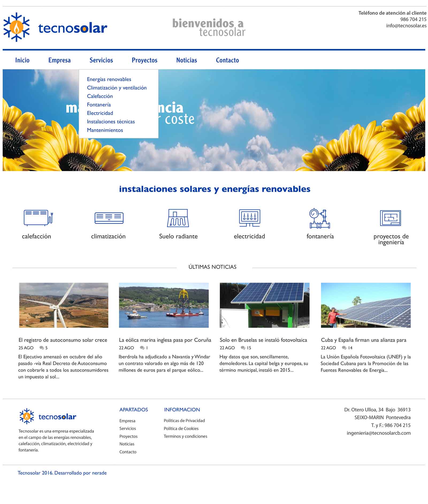Select Mantenimientos in Servicios dropdown
428x504 pixels.
105,130
